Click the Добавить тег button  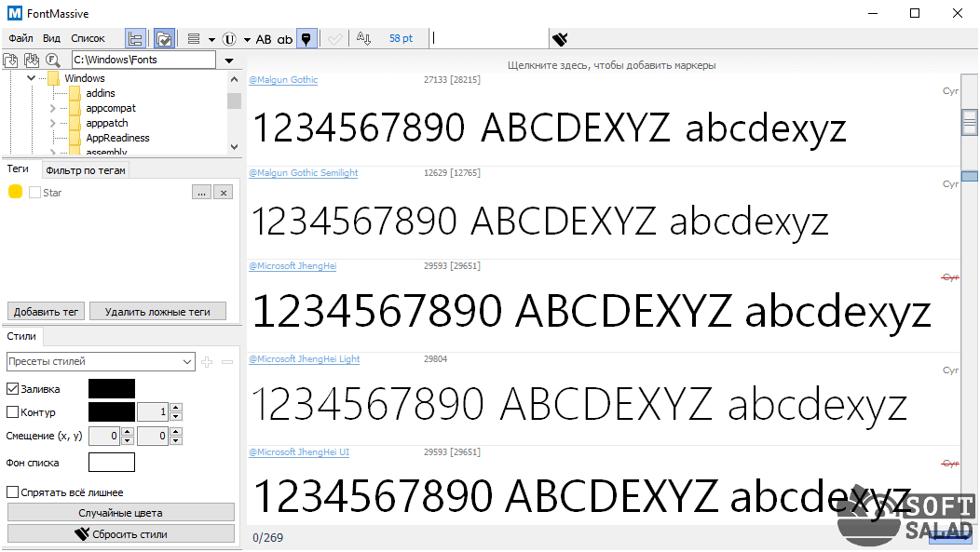point(46,312)
